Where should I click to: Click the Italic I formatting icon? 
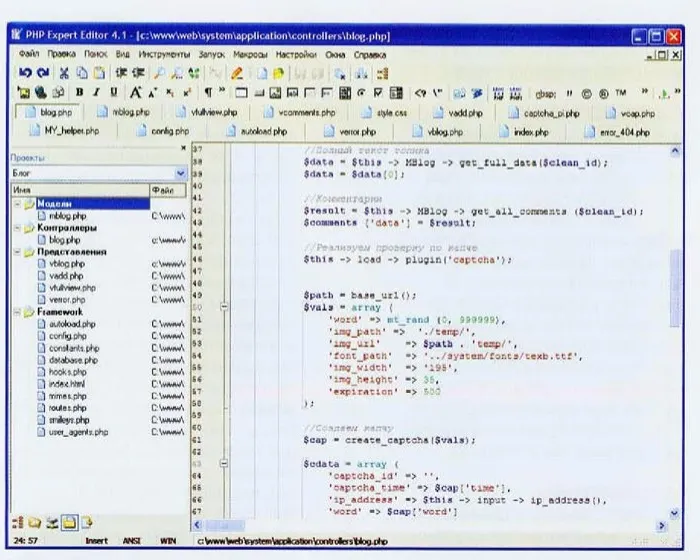point(96,92)
